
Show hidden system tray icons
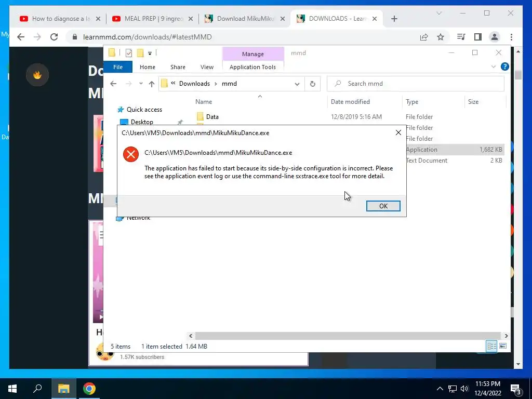coord(440,389)
